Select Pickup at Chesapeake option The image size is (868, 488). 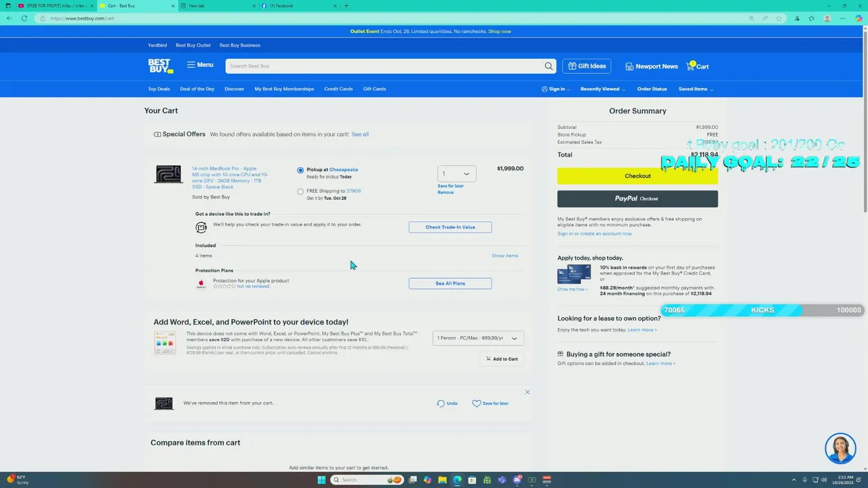click(300, 170)
